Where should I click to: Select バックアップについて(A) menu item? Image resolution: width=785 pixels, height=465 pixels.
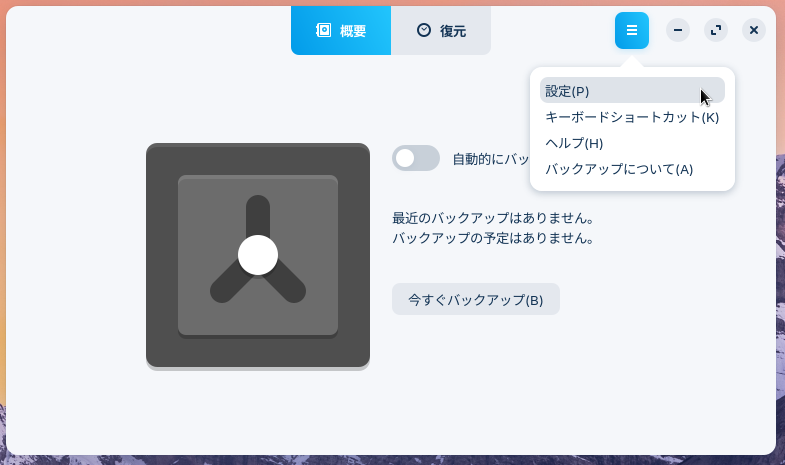(x=632, y=169)
